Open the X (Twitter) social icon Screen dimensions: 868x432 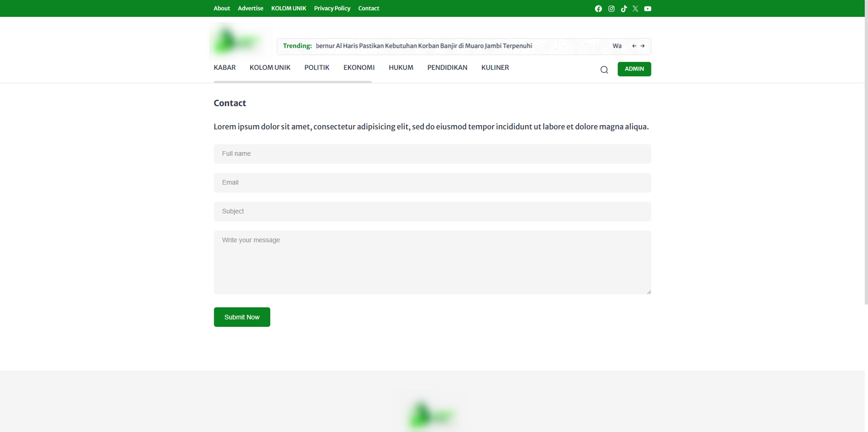pyautogui.click(x=635, y=9)
